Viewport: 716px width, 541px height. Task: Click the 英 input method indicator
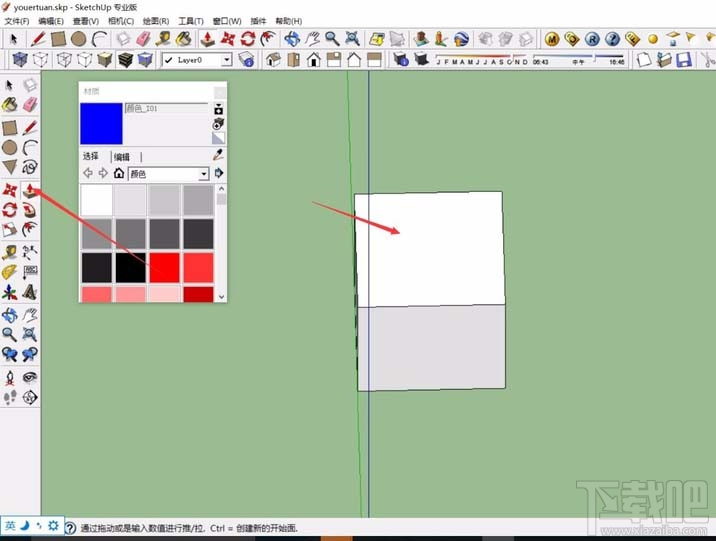[10, 525]
